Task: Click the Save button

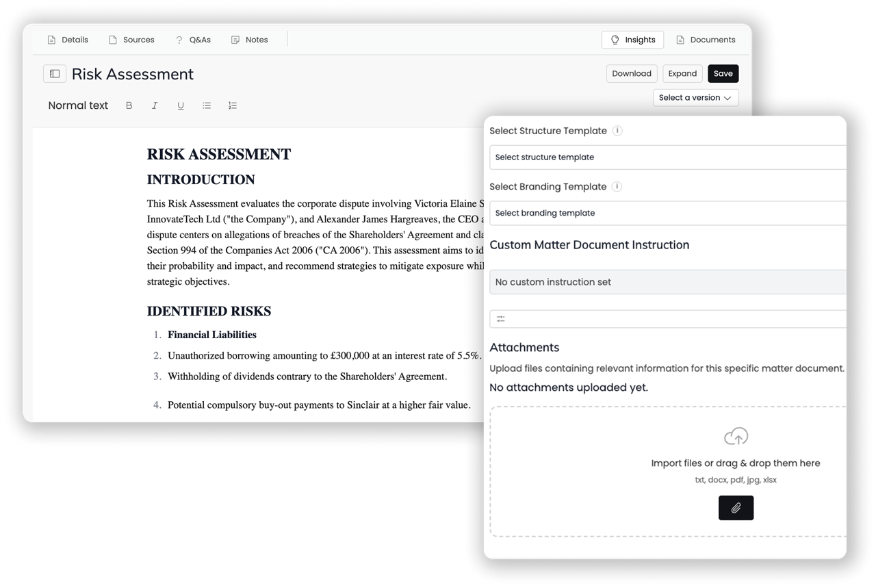Action: click(x=723, y=74)
